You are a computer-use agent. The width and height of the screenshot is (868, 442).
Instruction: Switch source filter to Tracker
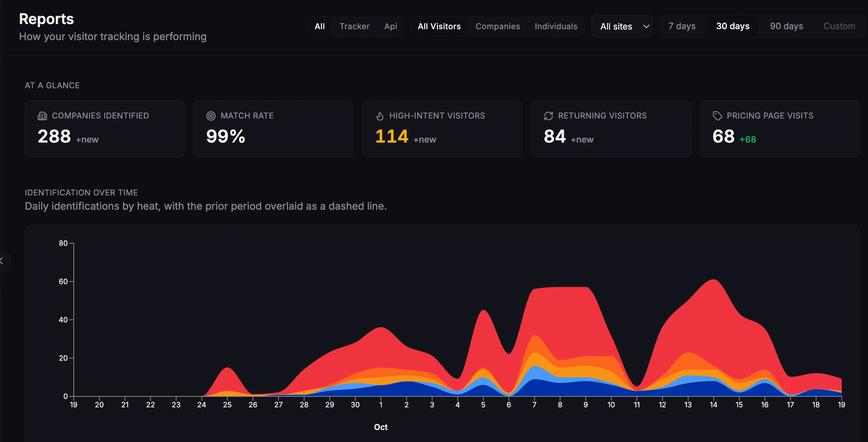coord(354,26)
